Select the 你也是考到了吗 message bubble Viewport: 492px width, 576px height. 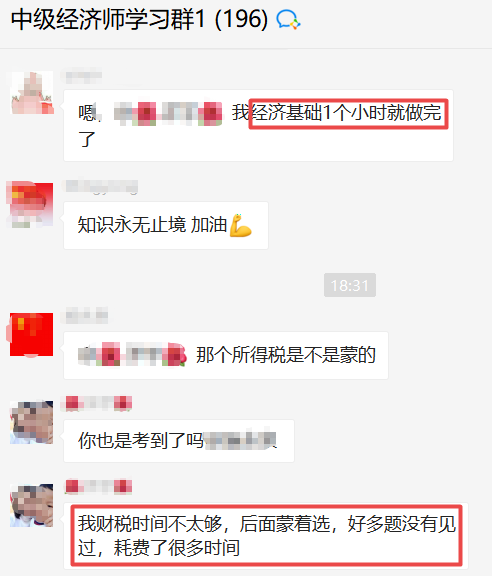click(179, 440)
